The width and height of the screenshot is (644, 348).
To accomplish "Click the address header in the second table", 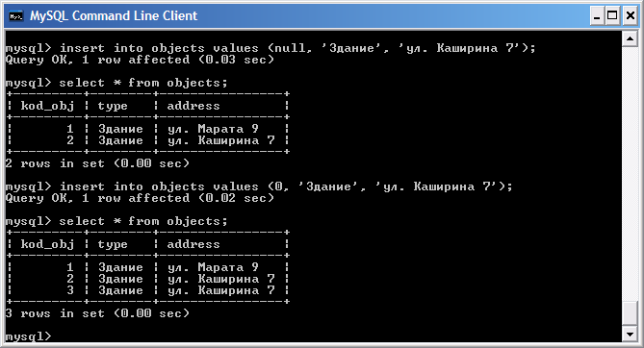I will tap(193, 244).
